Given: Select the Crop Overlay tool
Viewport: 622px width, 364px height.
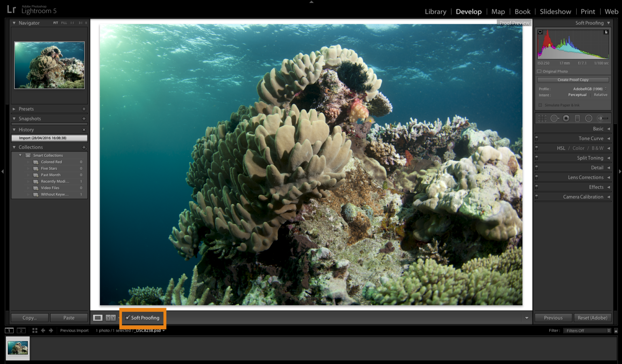Looking at the screenshot, I should tap(542, 118).
